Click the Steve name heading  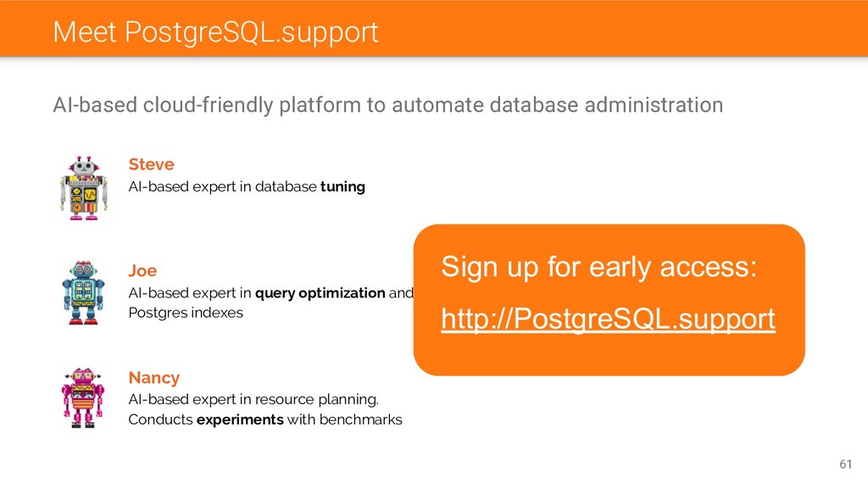(151, 164)
